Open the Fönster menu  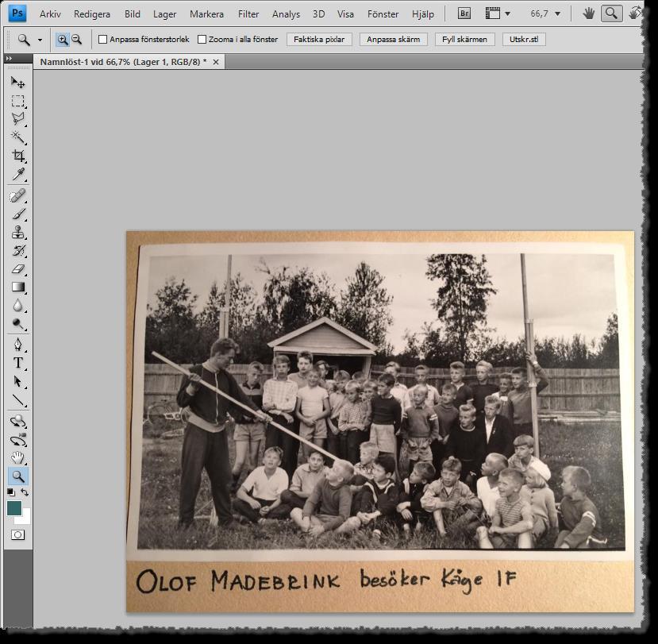click(x=383, y=14)
